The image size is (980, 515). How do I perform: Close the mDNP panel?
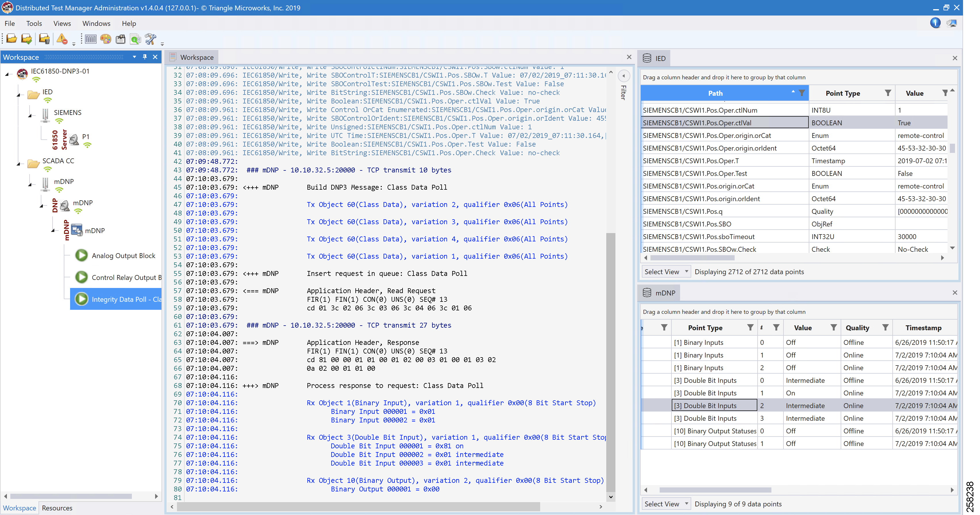955,292
